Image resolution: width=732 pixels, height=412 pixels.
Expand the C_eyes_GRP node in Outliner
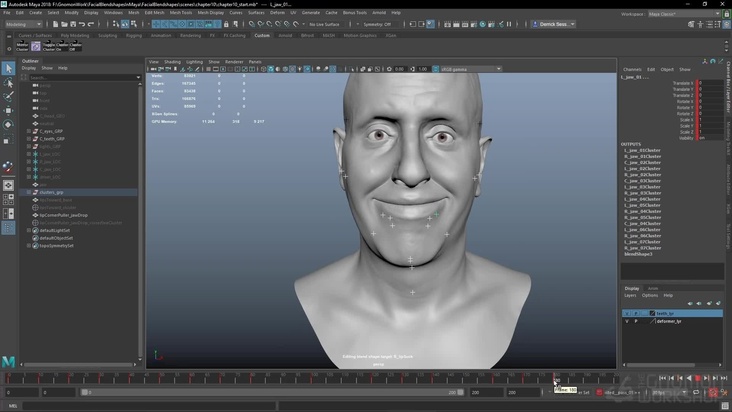(x=29, y=132)
